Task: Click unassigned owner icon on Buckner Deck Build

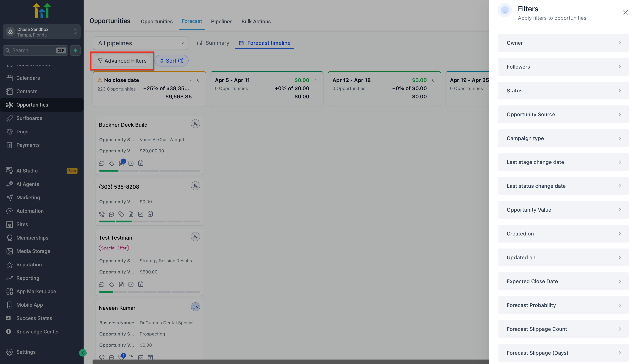Action: point(195,124)
